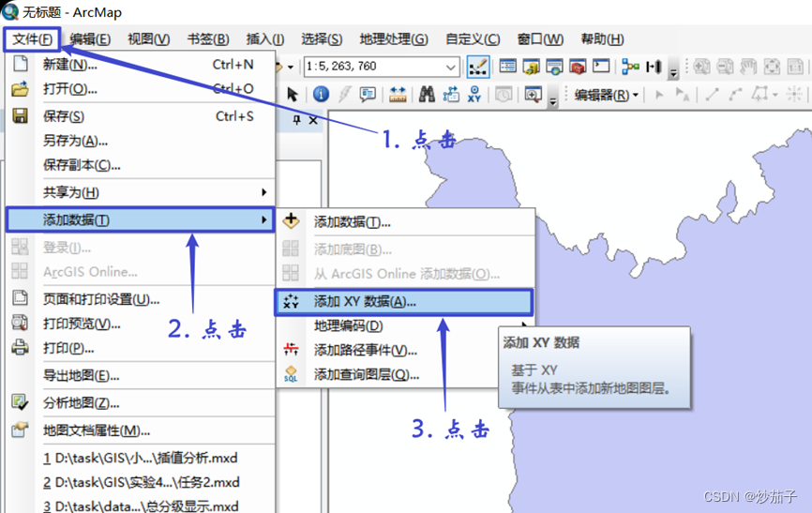
Task: Open the 地理处理(G) menu
Action: click(x=394, y=39)
